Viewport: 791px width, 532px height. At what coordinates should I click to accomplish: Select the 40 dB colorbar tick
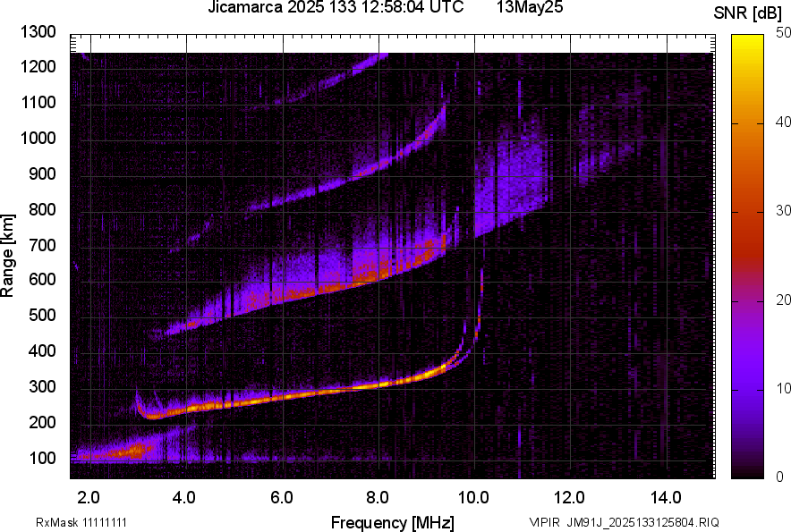[x=783, y=122]
